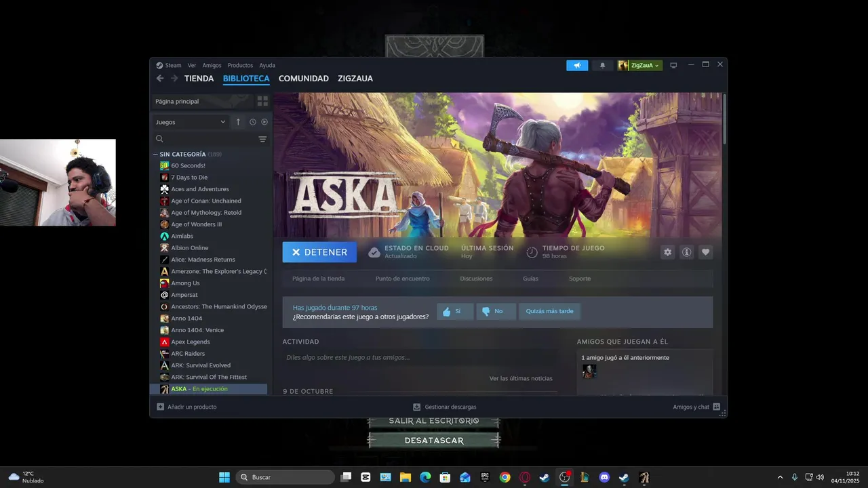The height and width of the screenshot is (488, 868).
Task: Select the BIBLIOTECA tab
Action: pyautogui.click(x=246, y=79)
